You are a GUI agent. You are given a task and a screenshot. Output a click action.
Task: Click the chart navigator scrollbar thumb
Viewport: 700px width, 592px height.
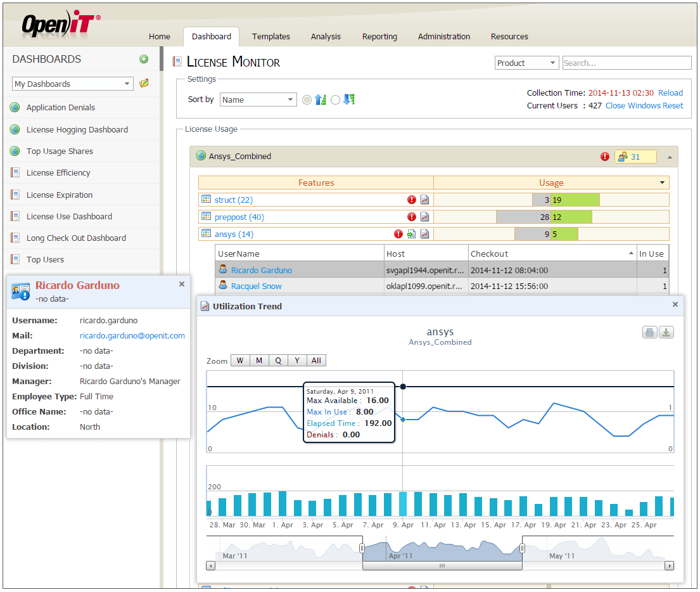442,565
